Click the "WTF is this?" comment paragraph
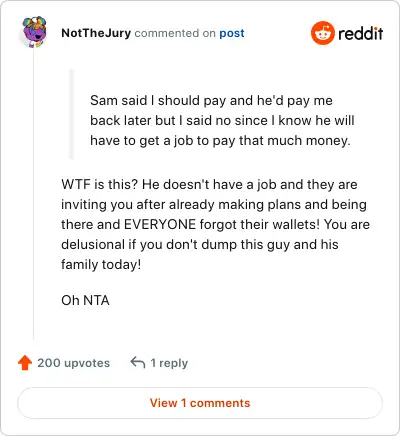This screenshot has height=436, width=400. [215, 224]
